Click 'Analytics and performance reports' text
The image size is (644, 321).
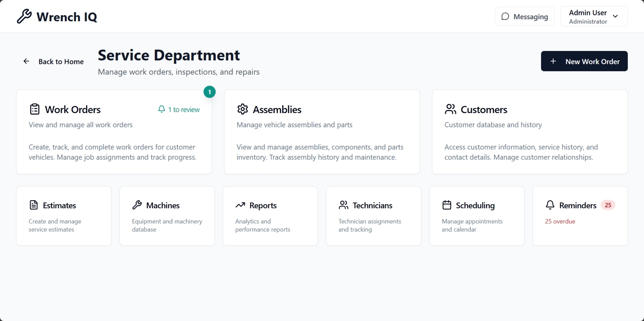pyautogui.click(x=263, y=225)
